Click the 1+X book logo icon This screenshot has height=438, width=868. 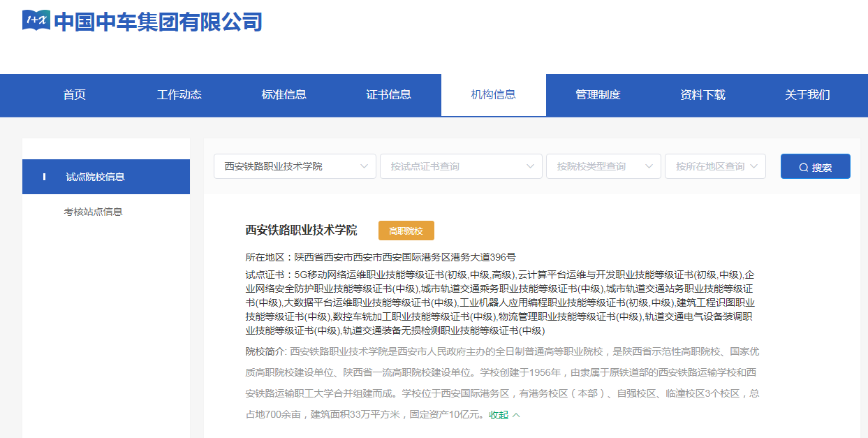coord(36,21)
